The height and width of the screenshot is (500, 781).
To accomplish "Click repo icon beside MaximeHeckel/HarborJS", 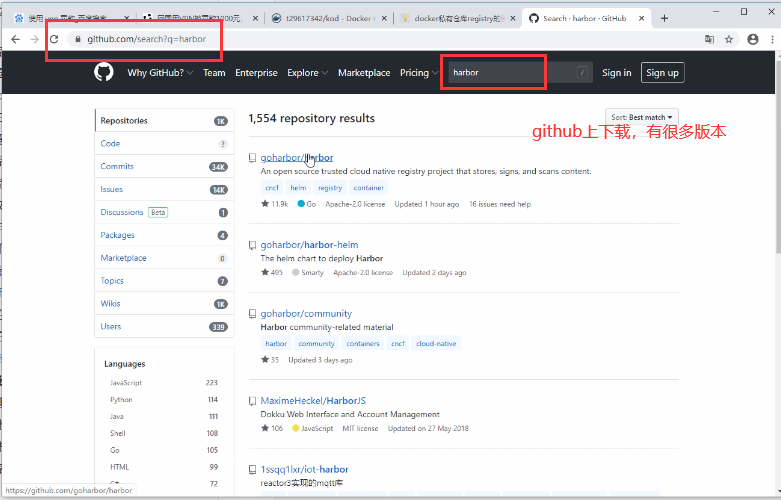I will tap(253, 401).
